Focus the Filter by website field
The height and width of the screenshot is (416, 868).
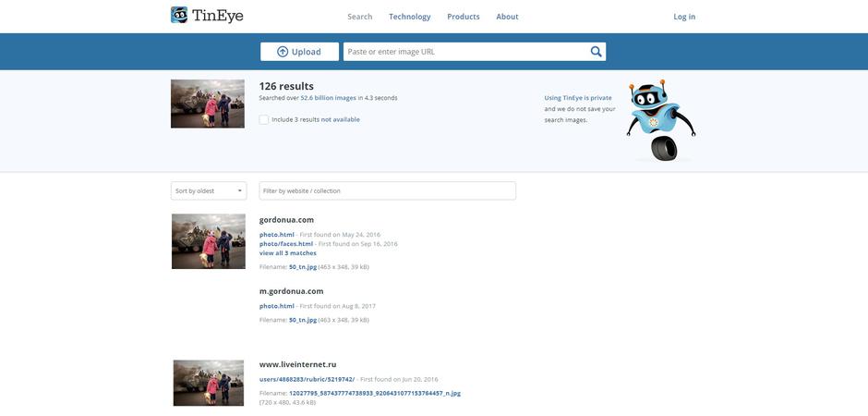[x=387, y=190]
